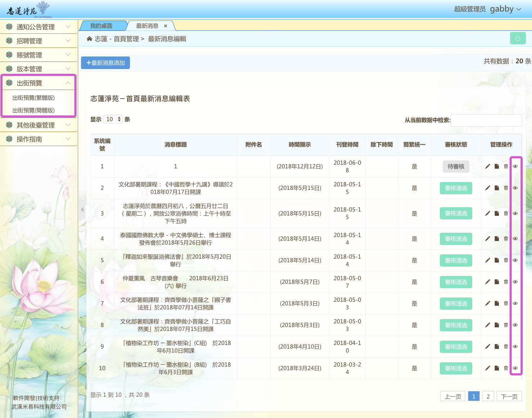This screenshot has height=418, width=532.
Task: Click the document icon in row 9
Action: point(497,346)
